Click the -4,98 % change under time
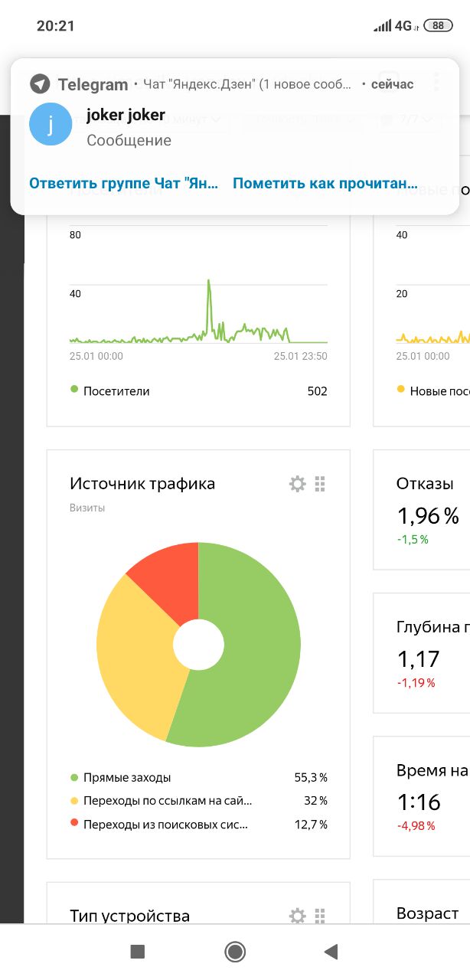470x980 pixels. click(416, 825)
